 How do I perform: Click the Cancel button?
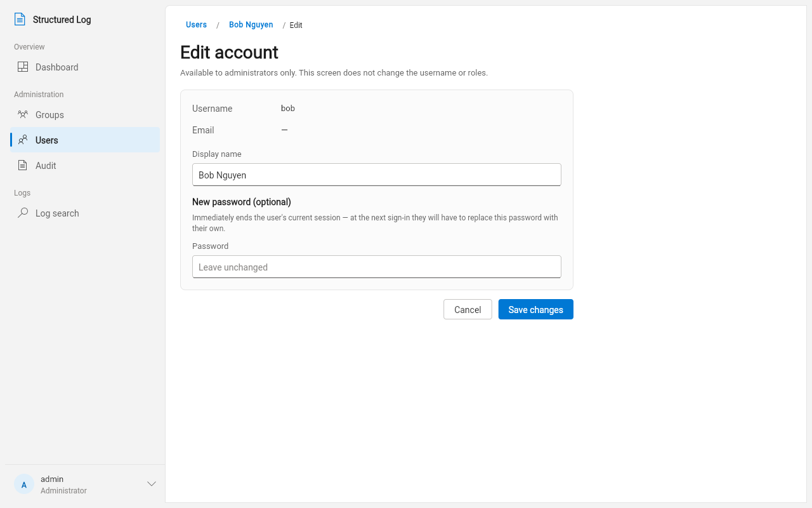468,309
